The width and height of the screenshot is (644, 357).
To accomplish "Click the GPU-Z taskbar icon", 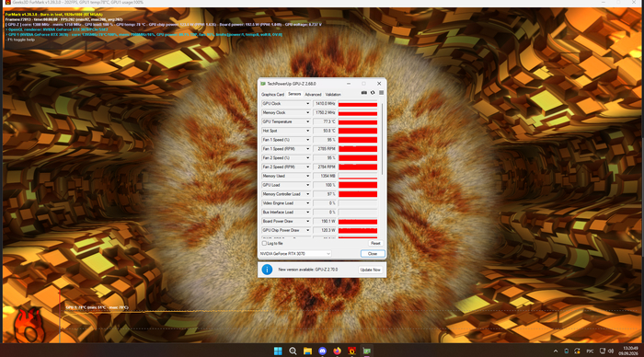I will coord(367,351).
